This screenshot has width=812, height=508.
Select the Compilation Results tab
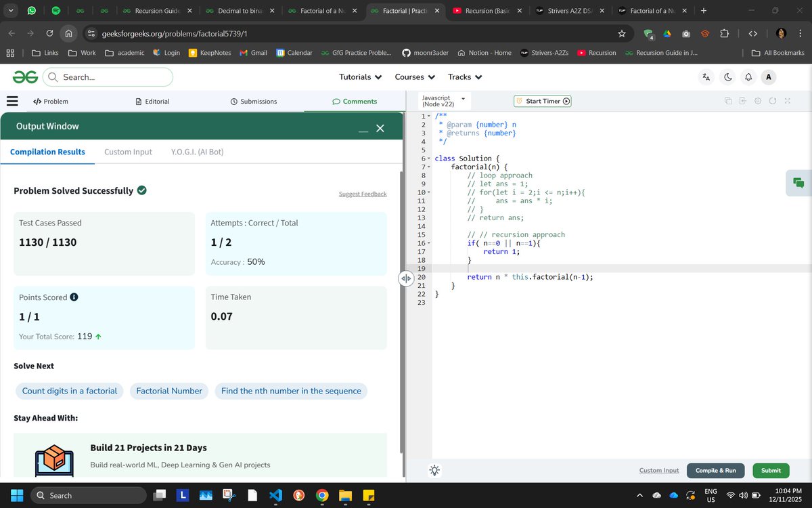tap(47, 152)
